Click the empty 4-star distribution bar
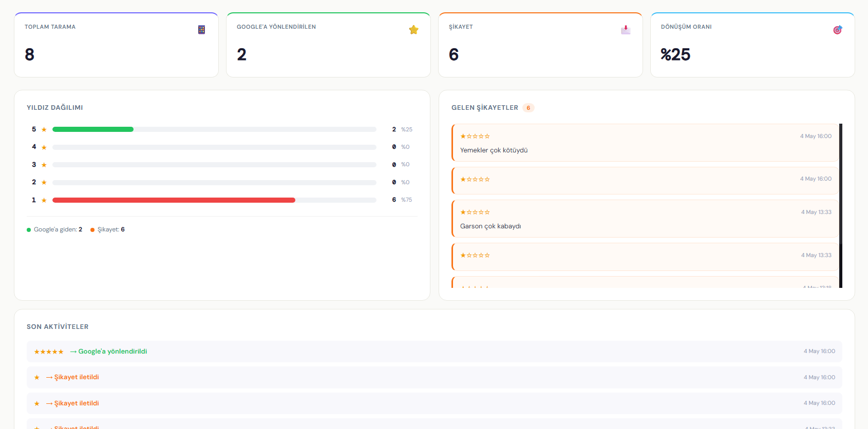Screen dimensions: 868x429 click(x=214, y=147)
